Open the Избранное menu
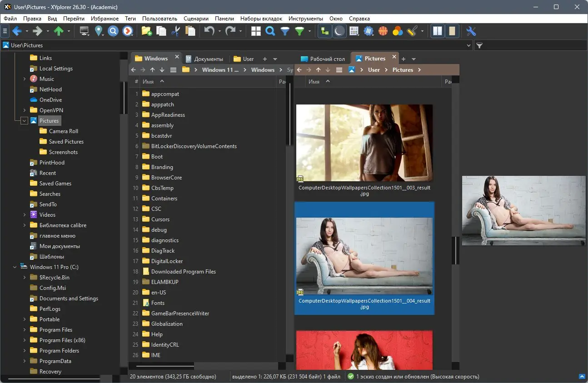 (104, 19)
